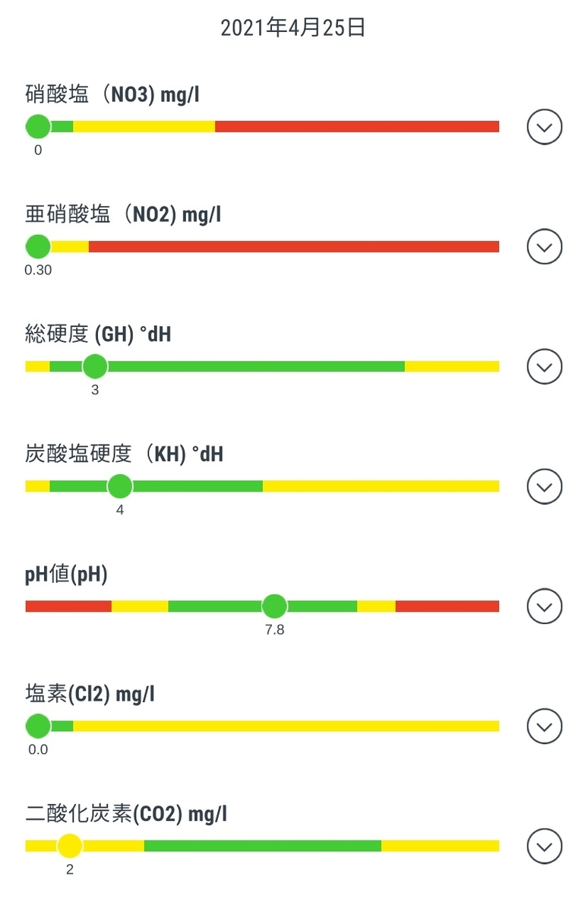Click the green NO3 indicator at 0
588x912 pixels.
point(38,126)
